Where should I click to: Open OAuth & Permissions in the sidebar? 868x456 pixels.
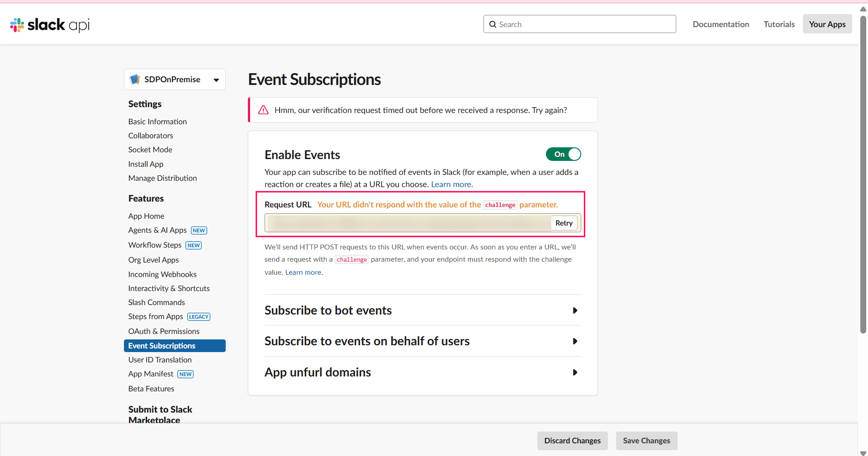point(164,331)
